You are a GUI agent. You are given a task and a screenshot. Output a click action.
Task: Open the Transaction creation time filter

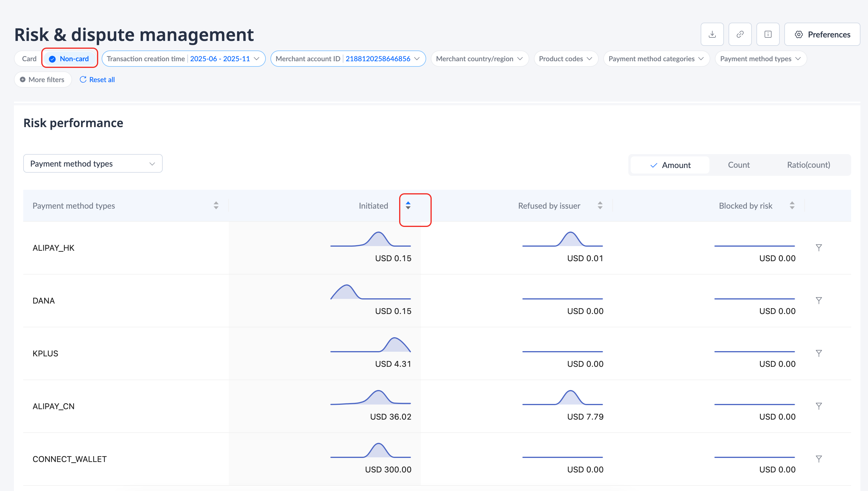(183, 59)
